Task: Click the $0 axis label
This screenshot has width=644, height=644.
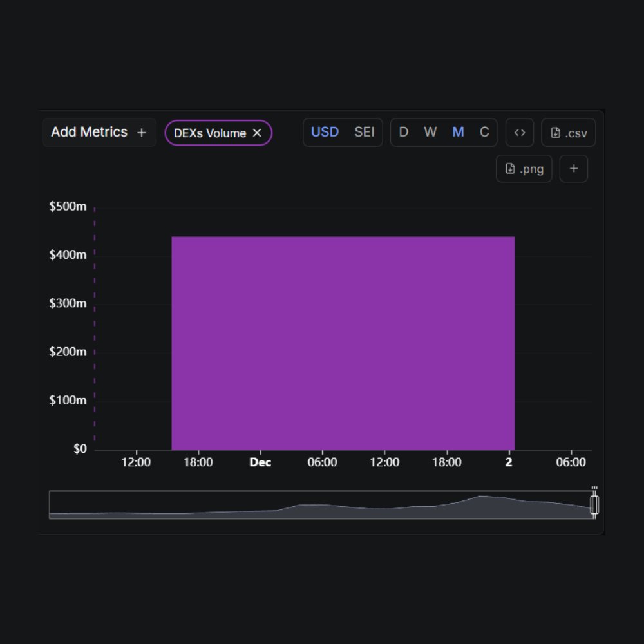Action: pos(80,448)
